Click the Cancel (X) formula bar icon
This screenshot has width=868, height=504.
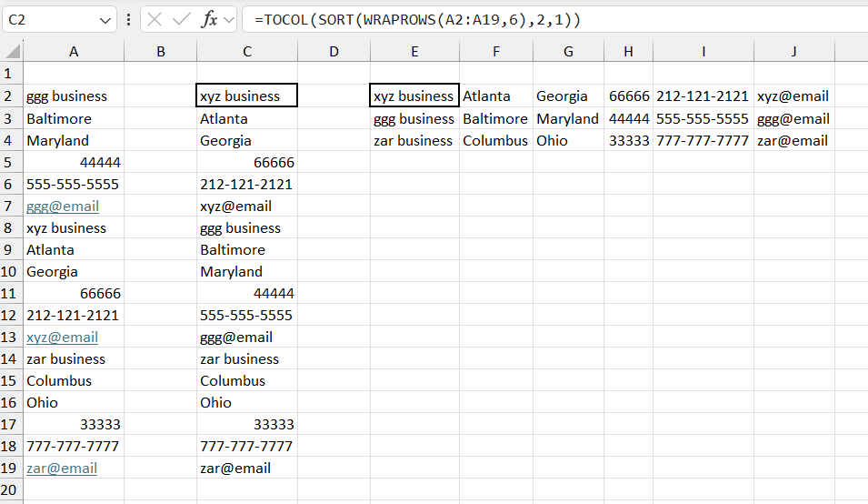coord(155,20)
